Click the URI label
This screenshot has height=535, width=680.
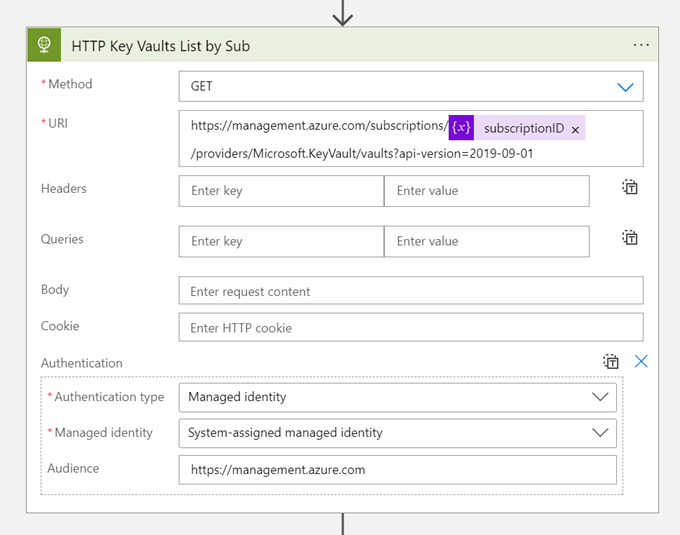click(58, 123)
